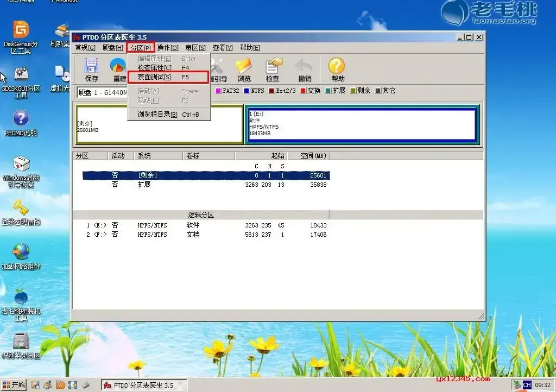Open the 帮助[E] menu
Image resolution: width=556 pixels, height=392 pixels.
coord(250,47)
